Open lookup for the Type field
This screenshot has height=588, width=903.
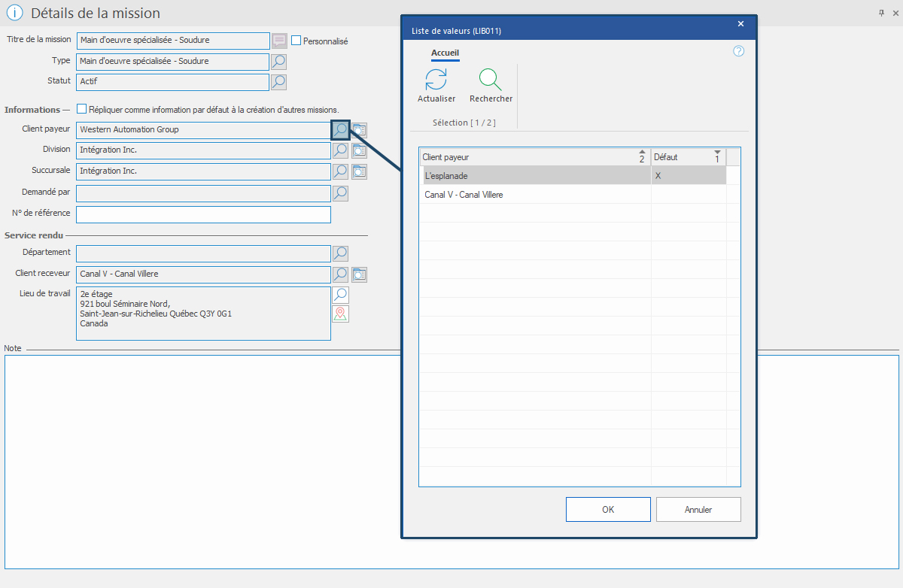278,62
